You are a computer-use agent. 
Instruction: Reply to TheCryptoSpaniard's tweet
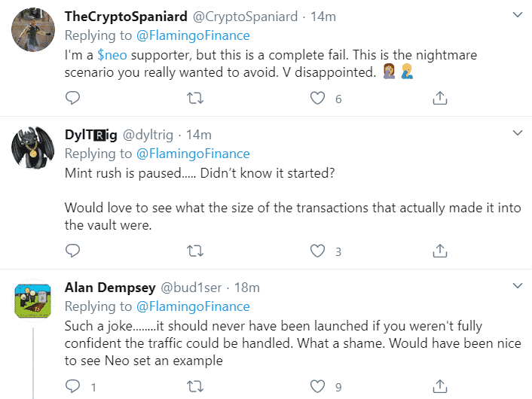tap(72, 99)
